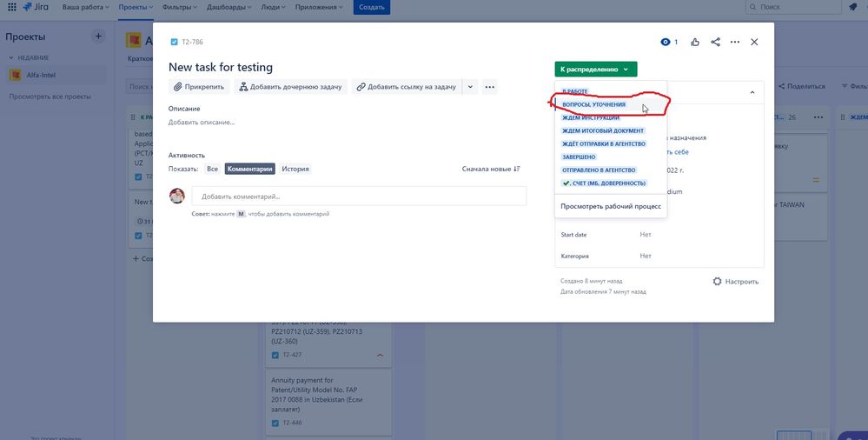Open the Ваша работа menu
The width and height of the screenshot is (868, 440).
(x=86, y=7)
